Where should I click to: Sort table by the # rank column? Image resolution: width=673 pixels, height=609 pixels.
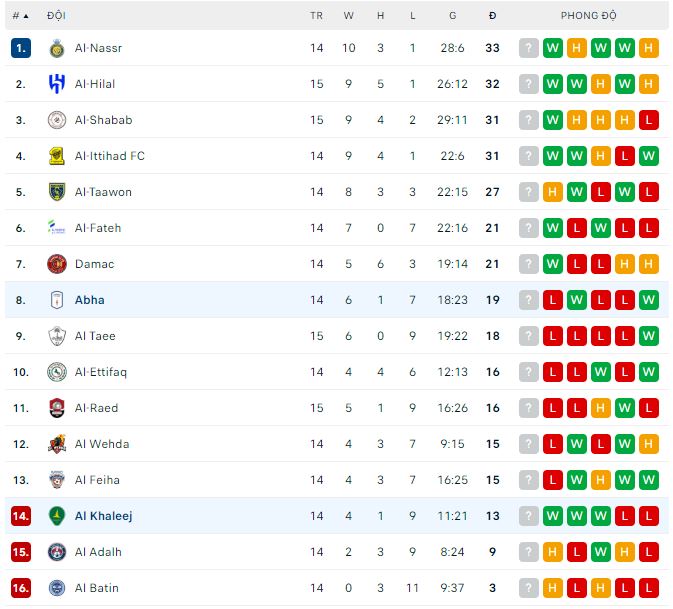tap(19, 16)
